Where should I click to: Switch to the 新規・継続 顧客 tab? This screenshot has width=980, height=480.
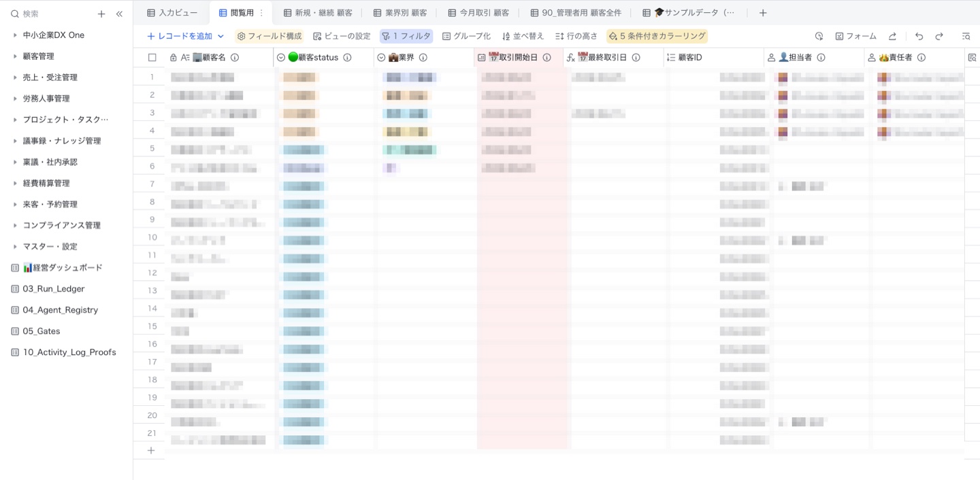pos(318,13)
